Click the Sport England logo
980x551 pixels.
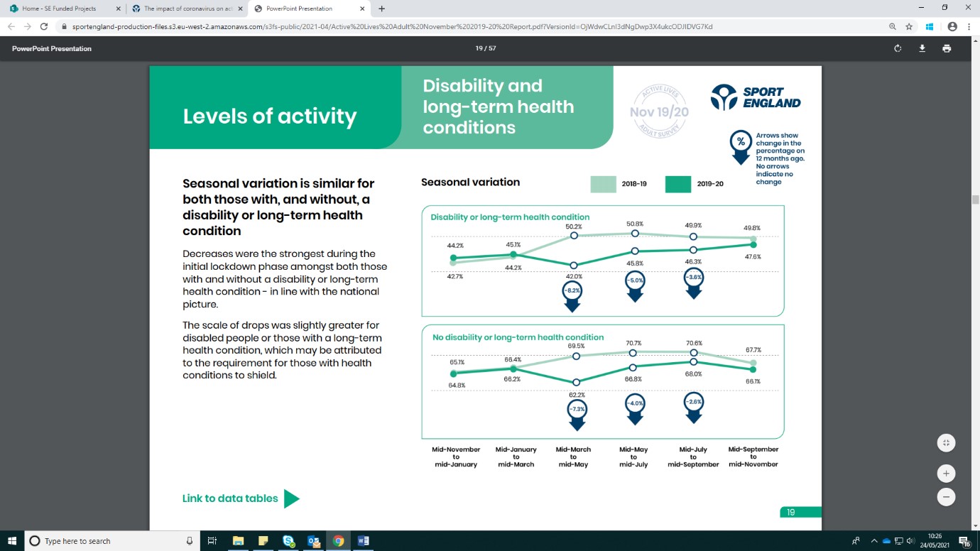(x=756, y=97)
